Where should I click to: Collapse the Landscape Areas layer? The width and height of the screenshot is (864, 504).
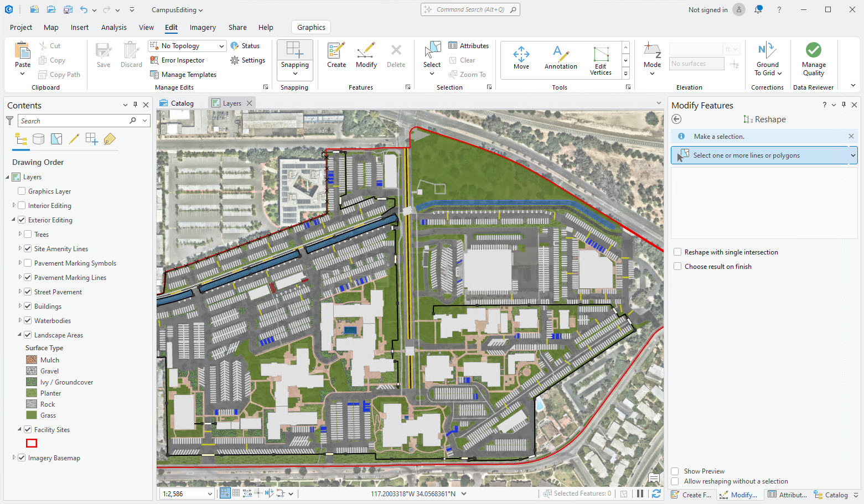[19, 335]
